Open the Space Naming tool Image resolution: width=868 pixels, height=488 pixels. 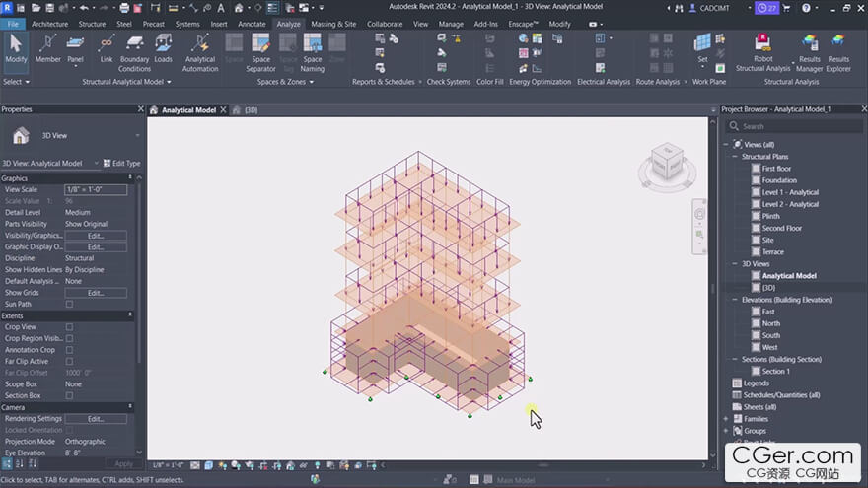click(313, 53)
